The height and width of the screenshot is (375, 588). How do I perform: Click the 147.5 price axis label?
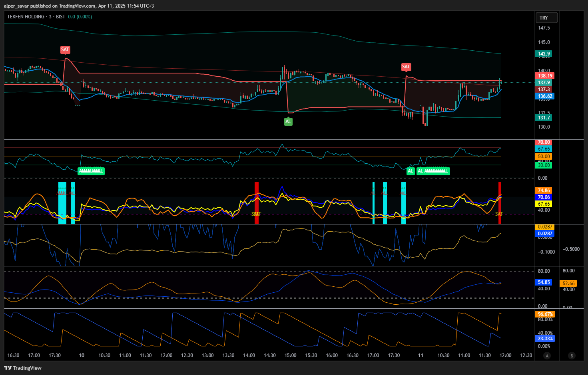(544, 28)
